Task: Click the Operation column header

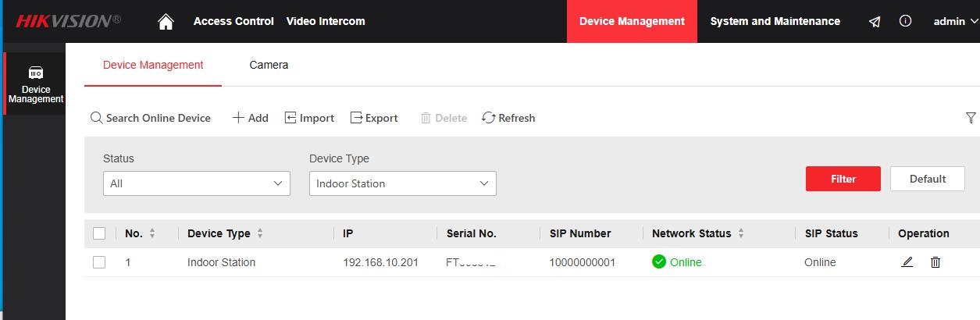Action: tap(923, 233)
